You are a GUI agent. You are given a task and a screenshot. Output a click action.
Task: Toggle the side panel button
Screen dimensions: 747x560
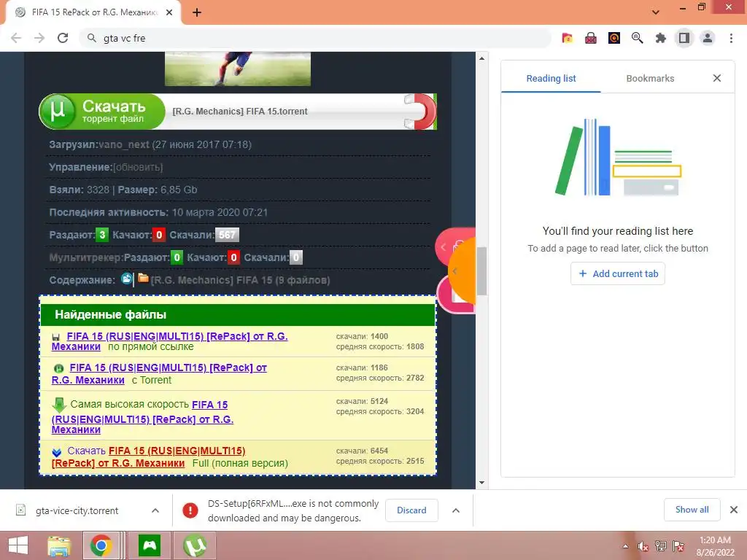point(684,38)
